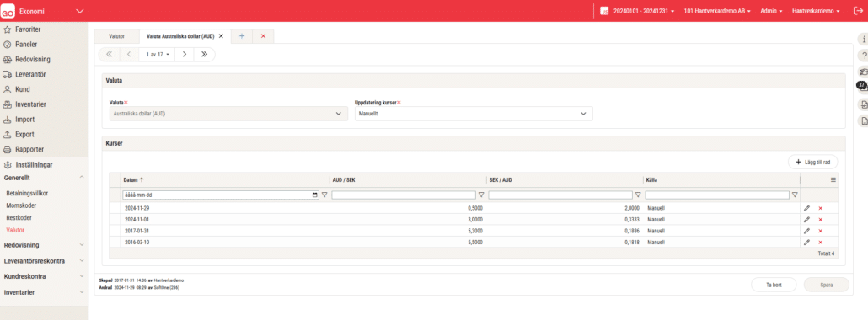This screenshot has width=868, height=320.
Task: Click the Lägg till rad button
Action: pyautogui.click(x=812, y=163)
